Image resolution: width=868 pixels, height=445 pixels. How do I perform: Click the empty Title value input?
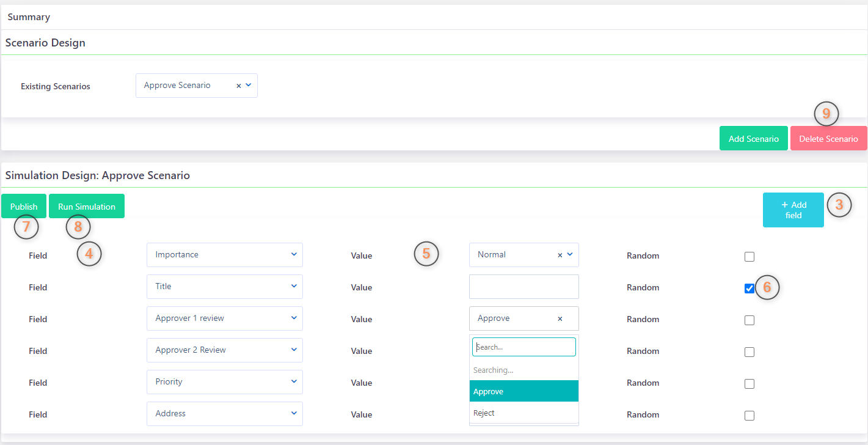tap(524, 287)
